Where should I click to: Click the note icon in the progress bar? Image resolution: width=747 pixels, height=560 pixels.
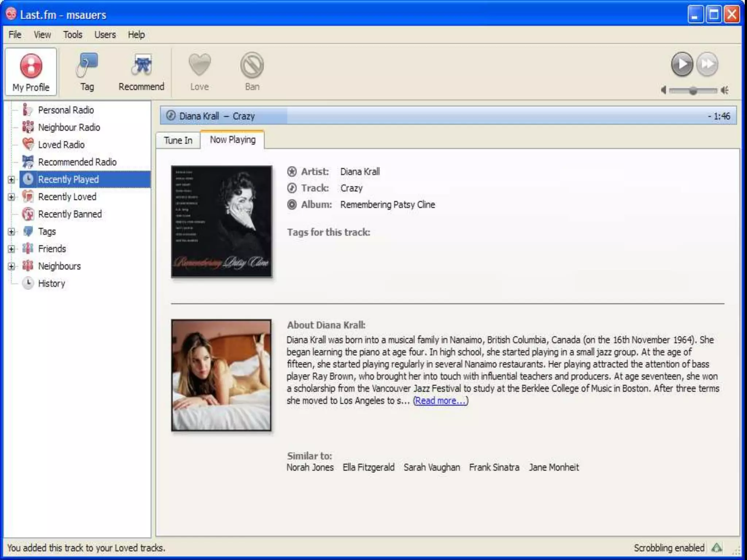tap(171, 116)
